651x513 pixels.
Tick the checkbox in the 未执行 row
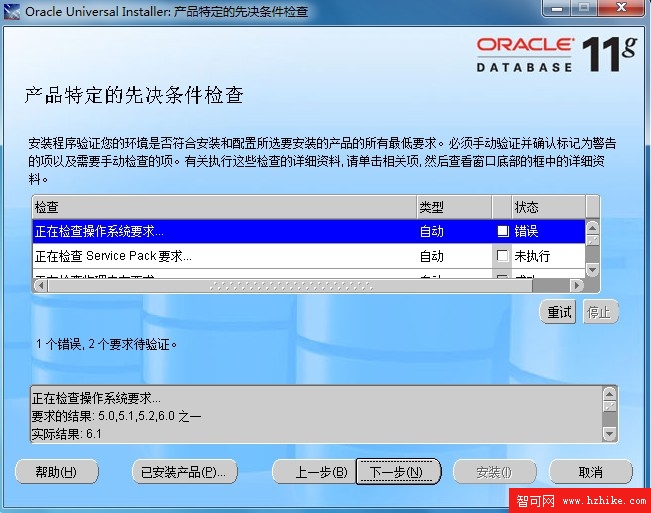click(x=502, y=256)
